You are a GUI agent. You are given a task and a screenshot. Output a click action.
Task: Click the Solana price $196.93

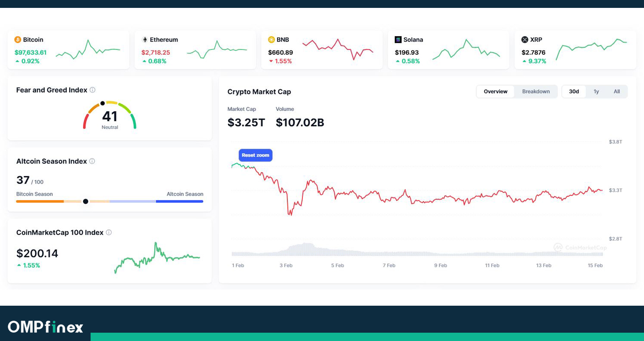click(x=407, y=53)
